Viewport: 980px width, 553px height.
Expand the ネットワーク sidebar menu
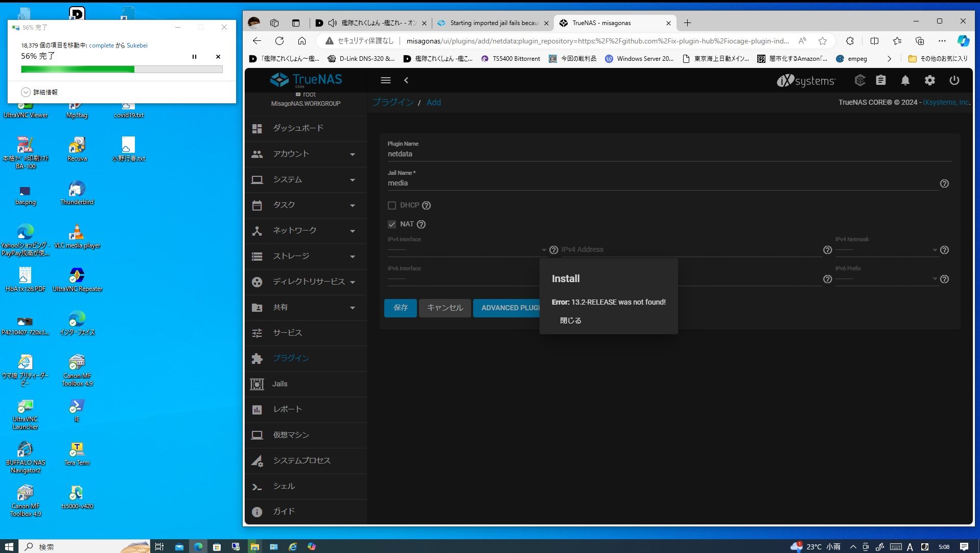pos(306,231)
